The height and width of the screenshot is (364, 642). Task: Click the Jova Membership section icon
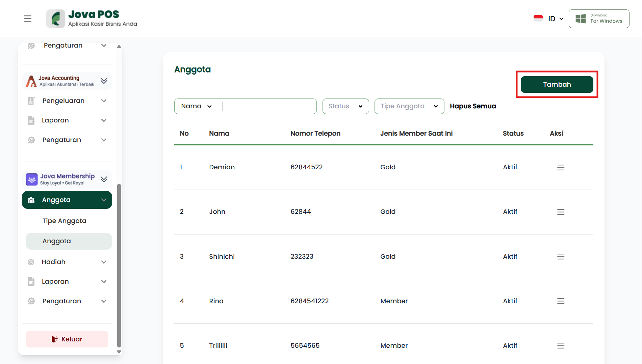coord(32,179)
